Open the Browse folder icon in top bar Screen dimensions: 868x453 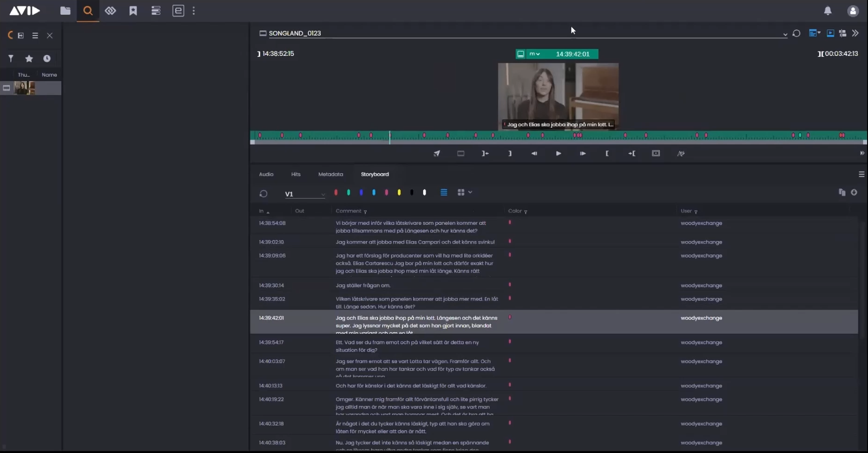(66, 11)
